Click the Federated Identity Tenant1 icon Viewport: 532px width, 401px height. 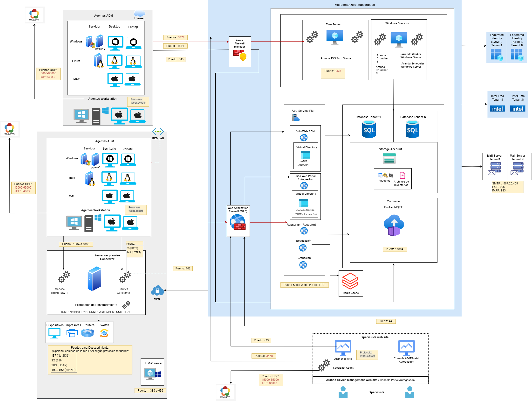[x=497, y=55]
